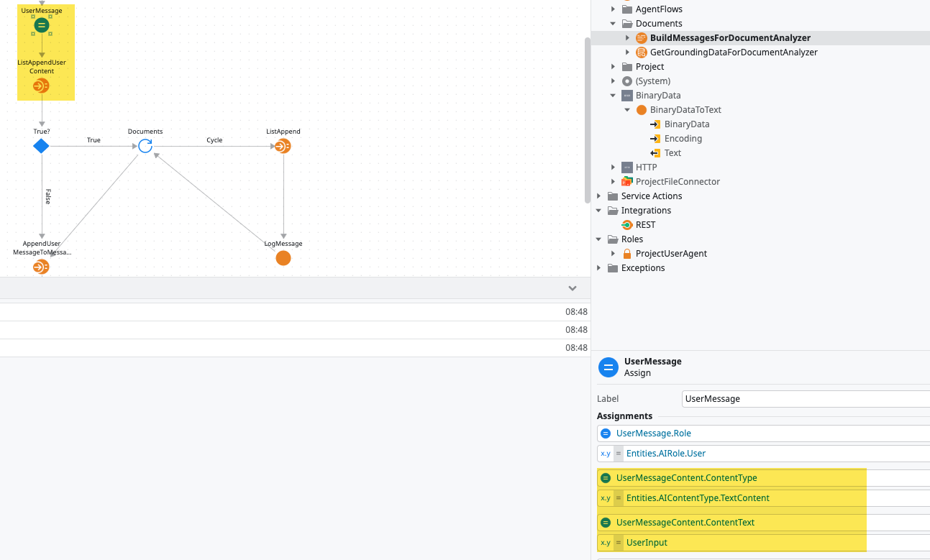Collapse the Documents folder
Screen dimensions: 930x560
tap(614, 24)
